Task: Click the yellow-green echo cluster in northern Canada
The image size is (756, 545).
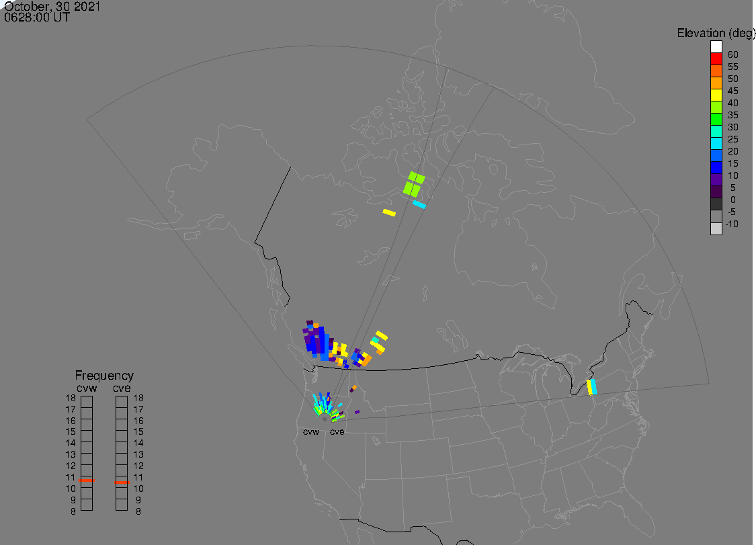Action: pyautogui.click(x=414, y=183)
